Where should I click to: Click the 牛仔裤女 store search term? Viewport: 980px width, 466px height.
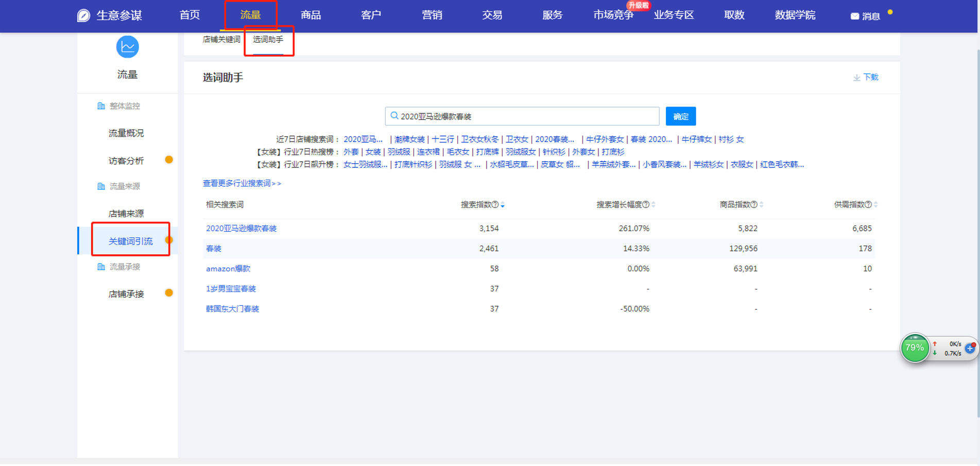point(697,139)
